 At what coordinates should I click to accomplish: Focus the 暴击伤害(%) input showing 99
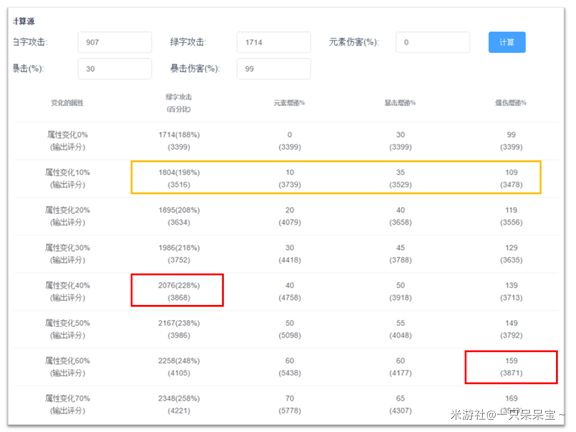(x=274, y=69)
